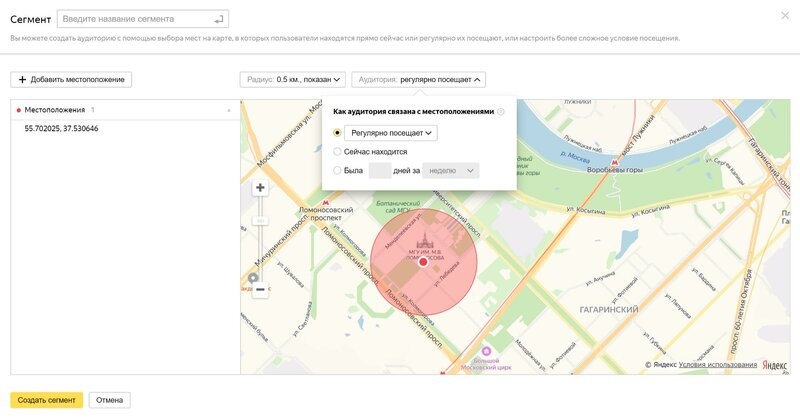800x419 pixels.
Task: Click the red location marker on the map
Action: tap(423, 262)
